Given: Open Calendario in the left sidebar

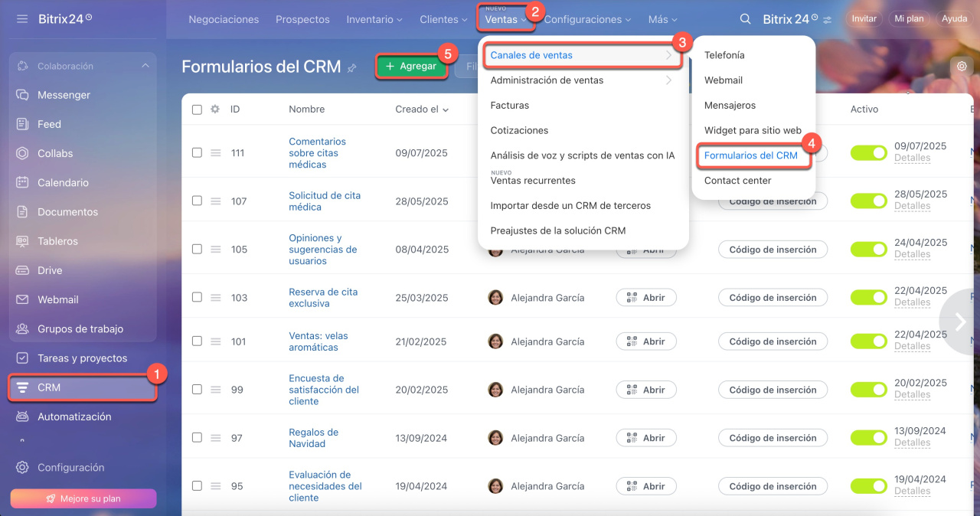Looking at the screenshot, I should 63,183.
